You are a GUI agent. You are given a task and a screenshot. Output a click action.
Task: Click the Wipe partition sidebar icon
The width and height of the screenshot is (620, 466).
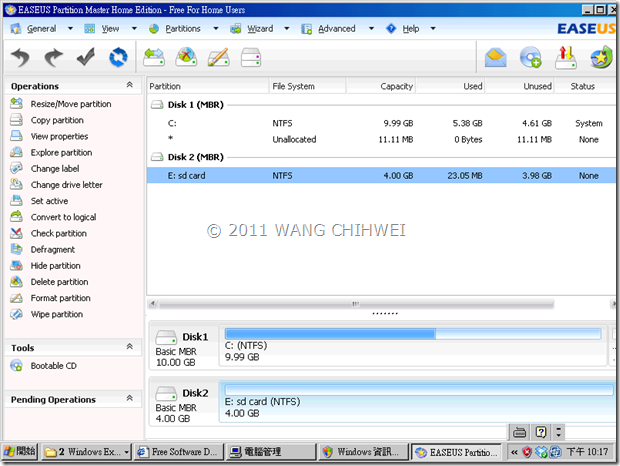pos(16,314)
